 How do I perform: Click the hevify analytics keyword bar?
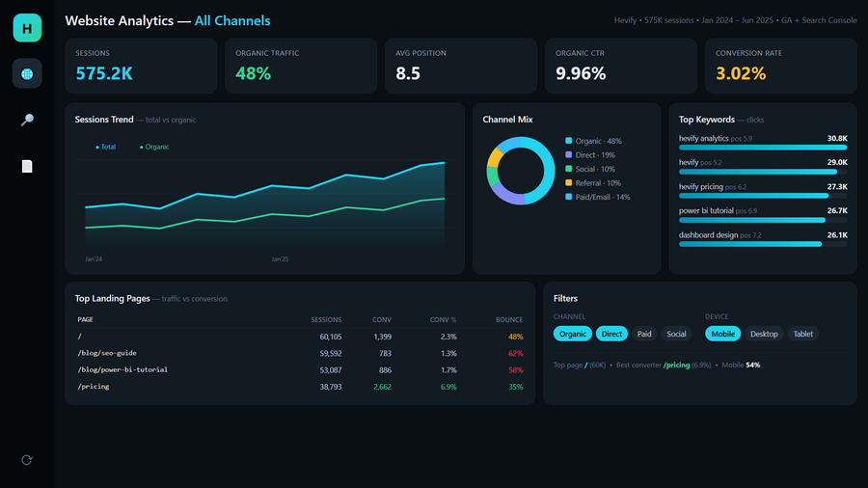(763, 148)
